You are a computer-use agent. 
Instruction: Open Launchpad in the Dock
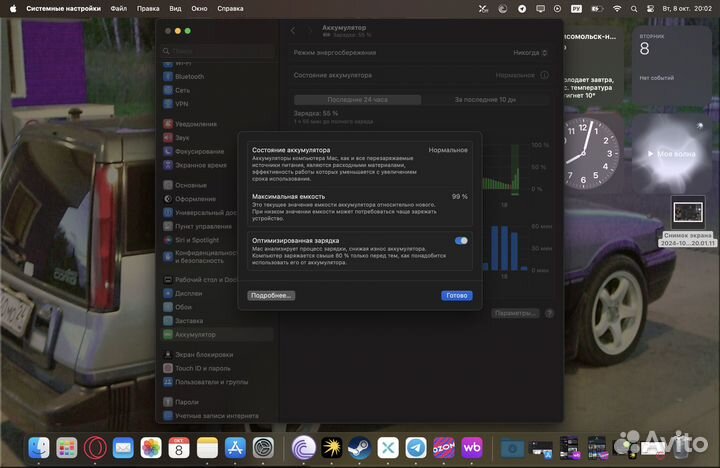click(67, 448)
